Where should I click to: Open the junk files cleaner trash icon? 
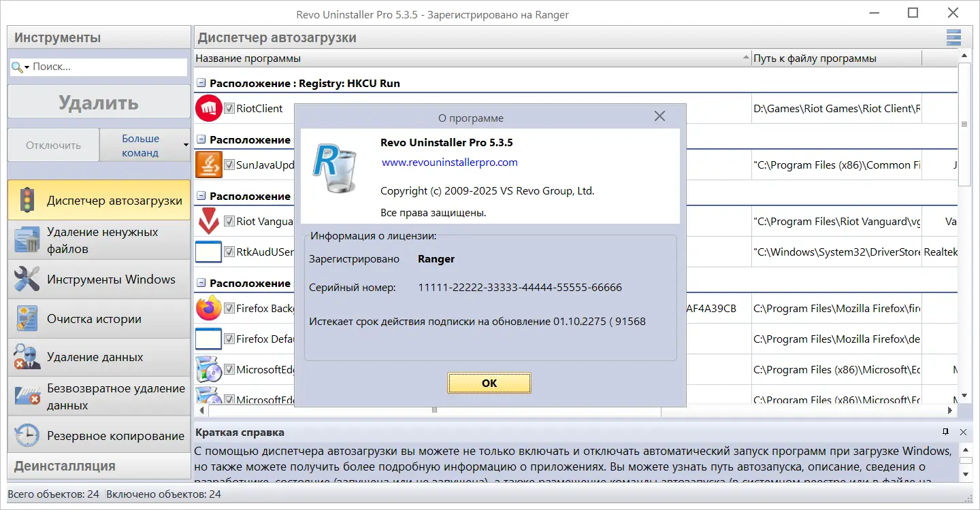click(27, 240)
